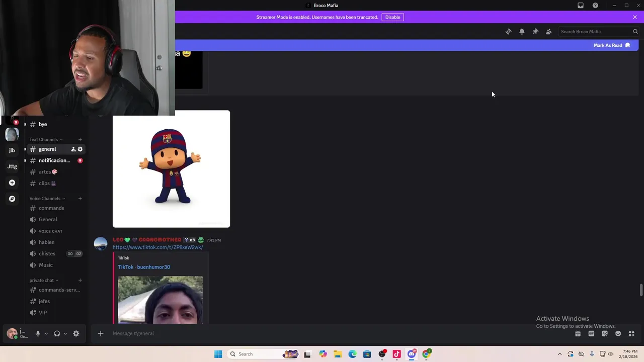This screenshot has height=362, width=644.
Task: Open TikTok · buenhumor30 embed title
Action: click(x=144, y=267)
